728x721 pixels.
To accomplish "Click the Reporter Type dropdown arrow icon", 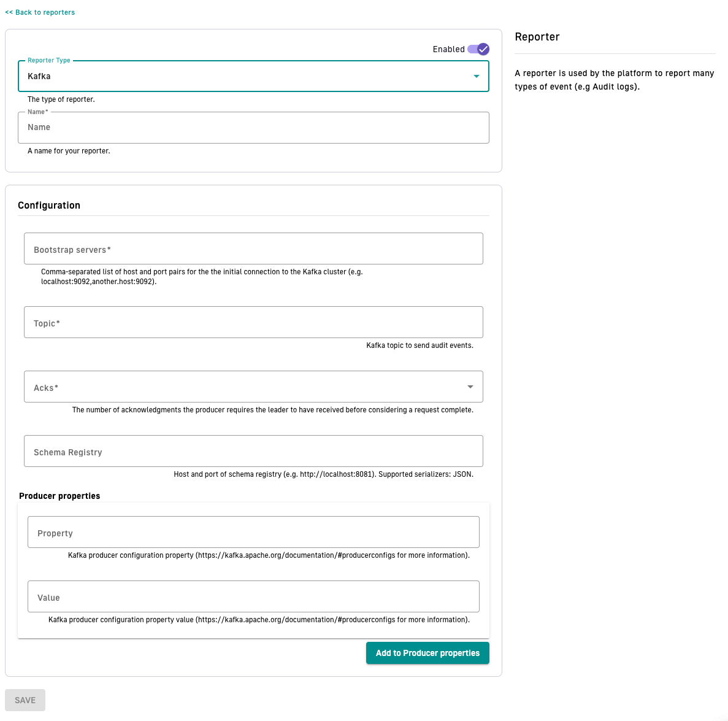I will pyautogui.click(x=477, y=76).
